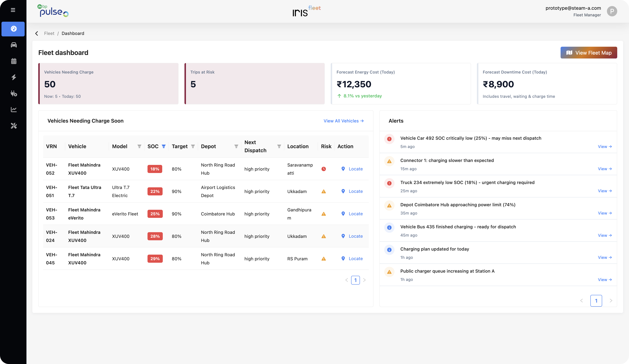Click the Jio-bp pulse logo
Screen dimensions: 629x364
pyautogui.click(x=53, y=11)
